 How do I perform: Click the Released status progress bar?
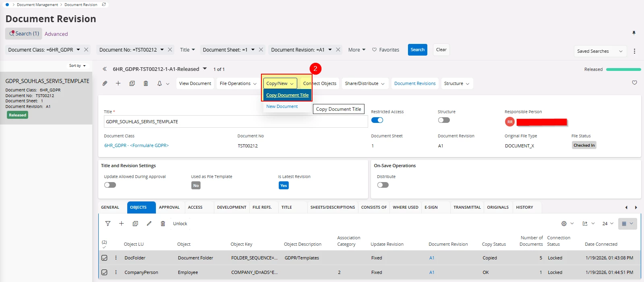pos(623,69)
